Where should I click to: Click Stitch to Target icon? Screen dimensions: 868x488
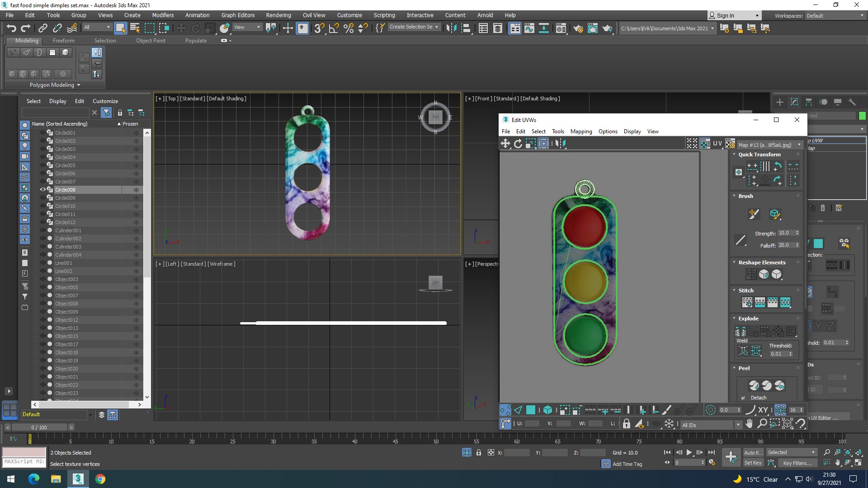(747, 302)
